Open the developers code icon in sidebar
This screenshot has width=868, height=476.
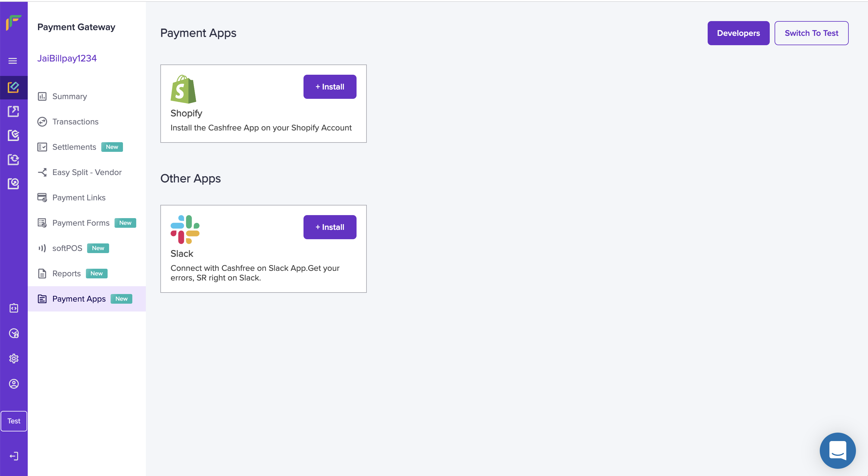(14, 308)
